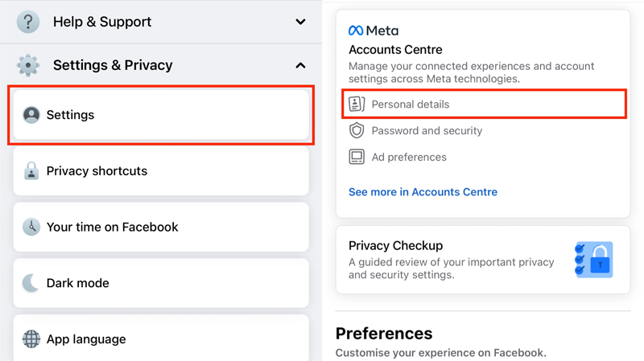Click the Ad preferences monitor icon
Image resolution: width=644 pixels, height=361 pixels.
click(357, 157)
